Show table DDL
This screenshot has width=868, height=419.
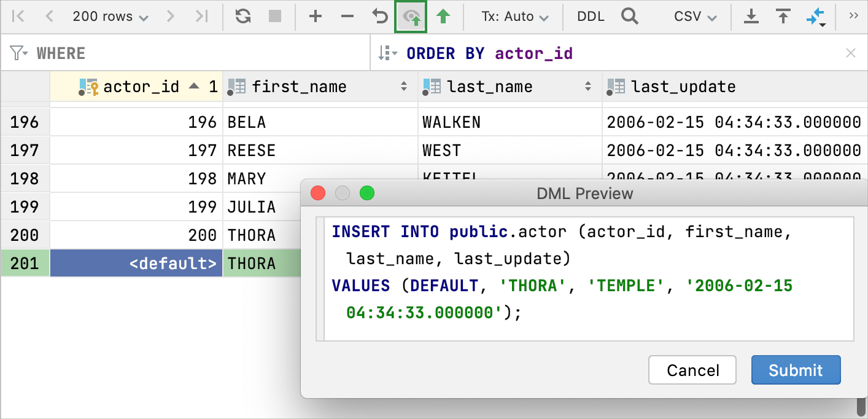pyautogui.click(x=591, y=17)
